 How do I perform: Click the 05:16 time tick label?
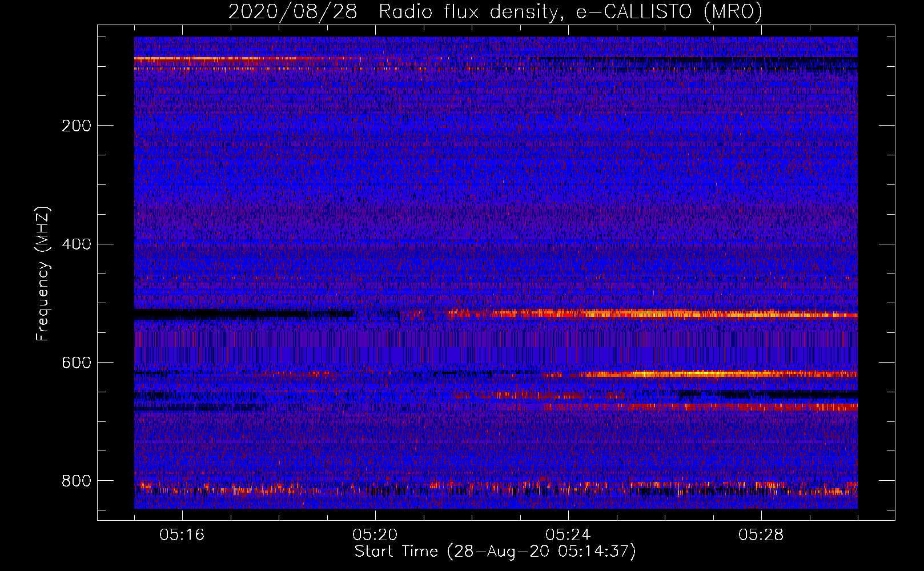click(182, 535)
